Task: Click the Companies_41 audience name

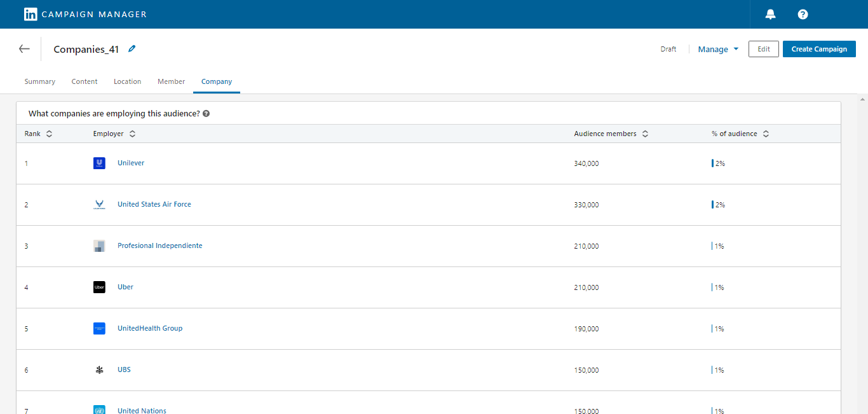Action: click(x=86, y=49)
